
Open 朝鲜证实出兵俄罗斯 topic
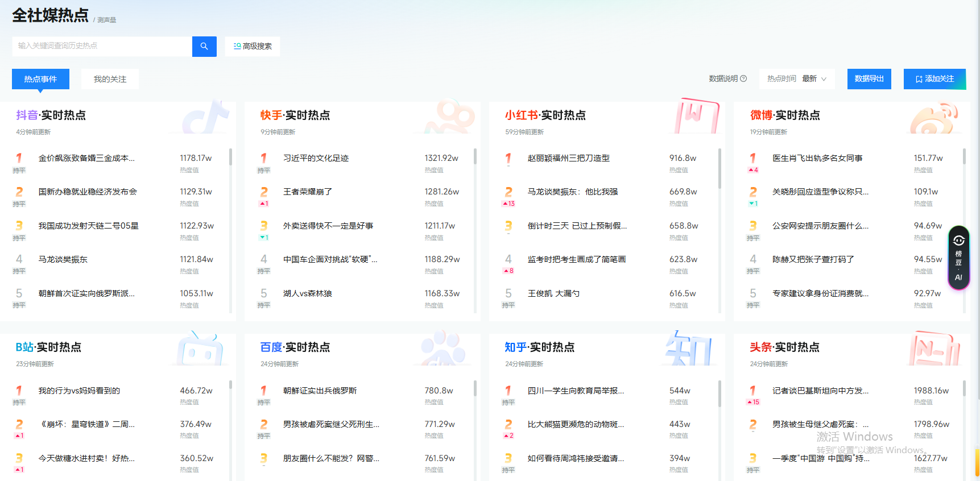(x=320, y=391)
